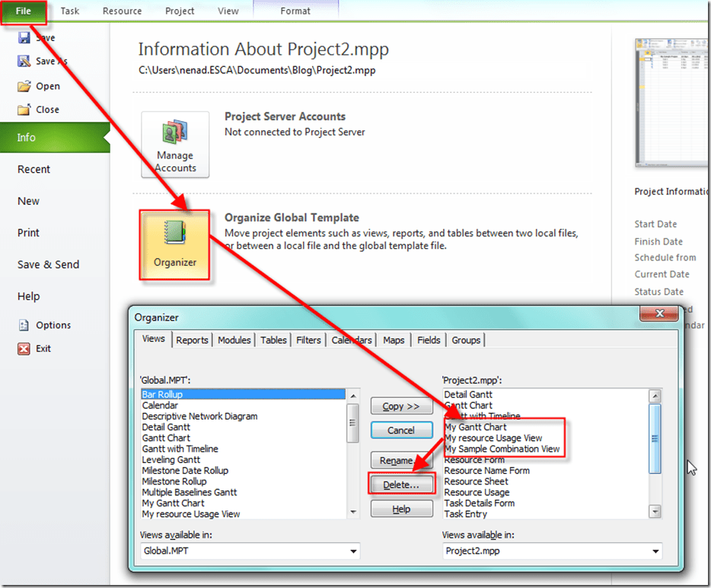
Task: Select the Groups tab in Organizer
Action: tap(466, 340)
